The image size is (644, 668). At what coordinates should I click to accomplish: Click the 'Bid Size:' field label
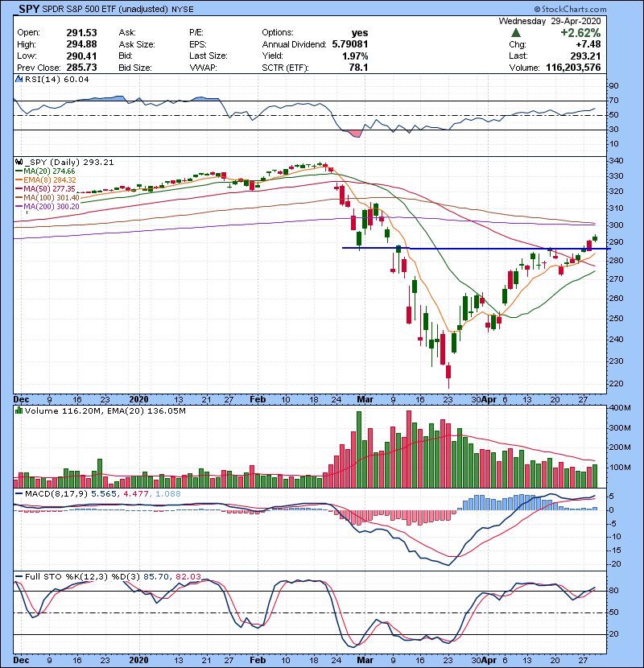pos(135,68)
